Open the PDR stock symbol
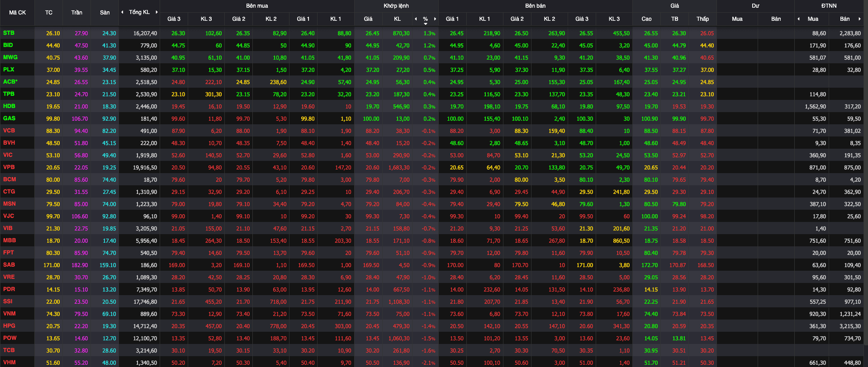Screen dimensions: 868x367 pos(9,289)
